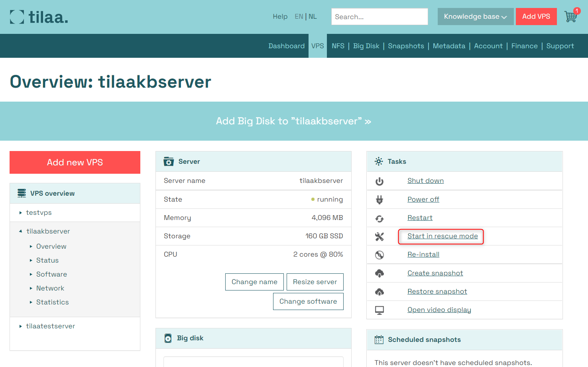Click the tilaatestserver server name
The width and height of the screenshot is (588, 367).
pos(51,326)
